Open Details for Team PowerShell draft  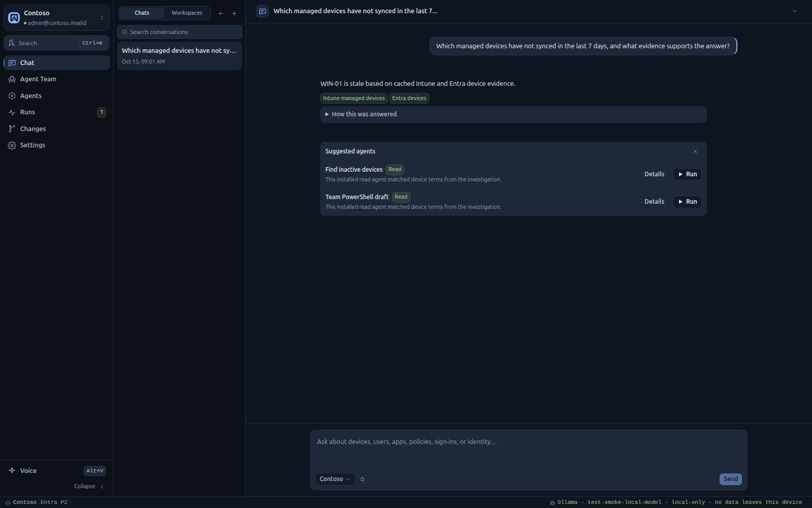point(654,202)
